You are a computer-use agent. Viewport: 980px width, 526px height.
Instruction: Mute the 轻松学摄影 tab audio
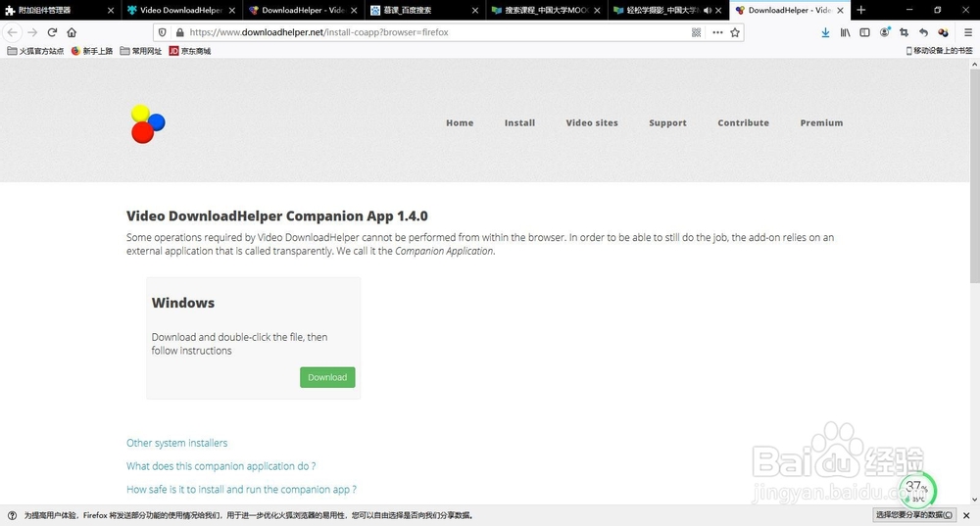pos(707,10)
